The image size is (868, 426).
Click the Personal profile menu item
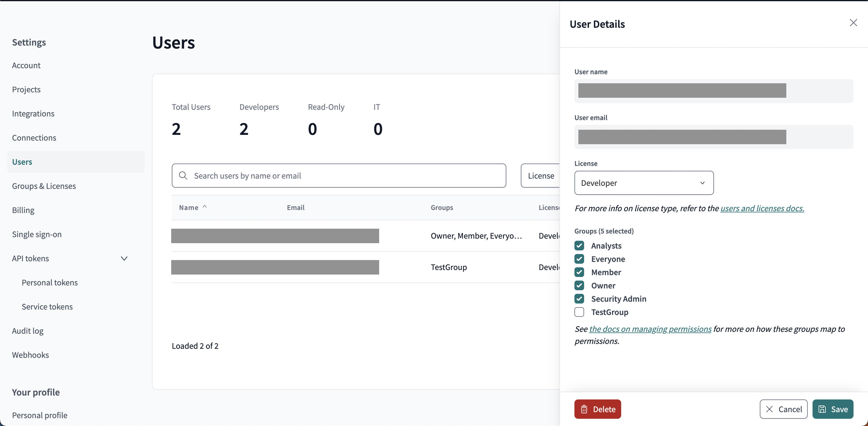[39, 414]
